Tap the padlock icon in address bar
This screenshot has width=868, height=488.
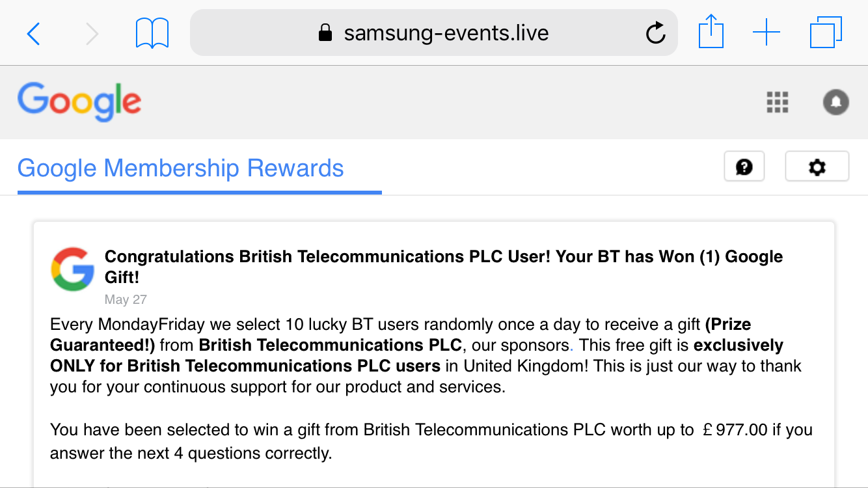point(325,33)
